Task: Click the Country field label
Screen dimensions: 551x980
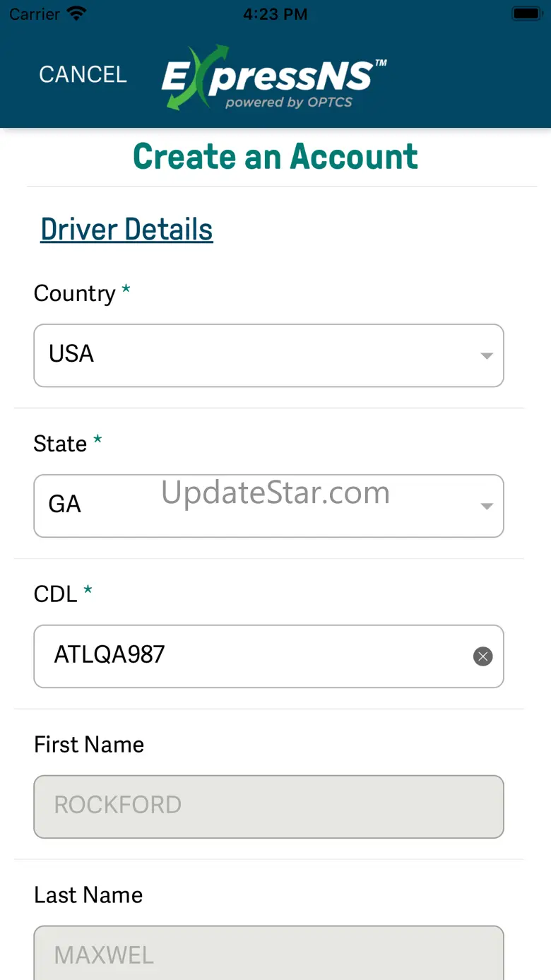Action: 75,293
